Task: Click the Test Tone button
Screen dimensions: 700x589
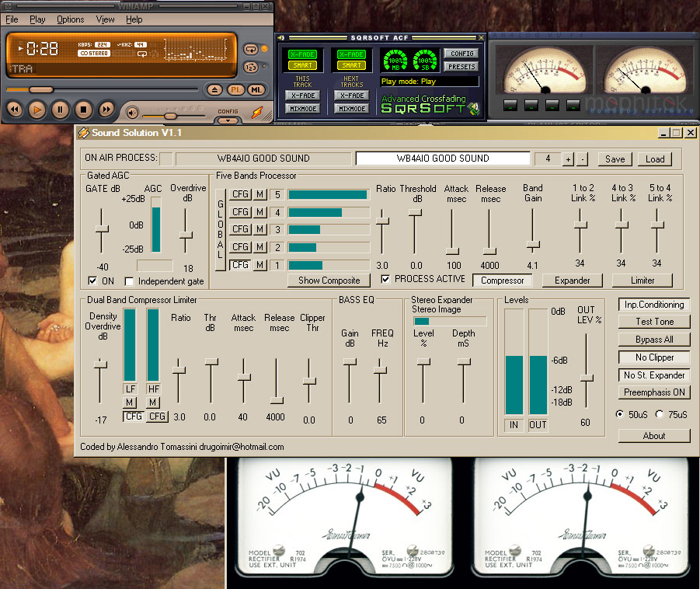Action: pos(654,322)
